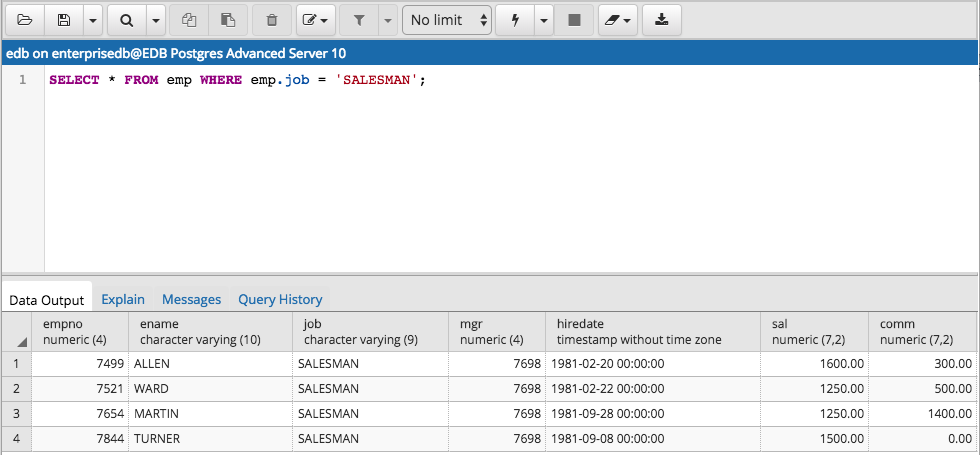Click the TURNER name cell

211,439
